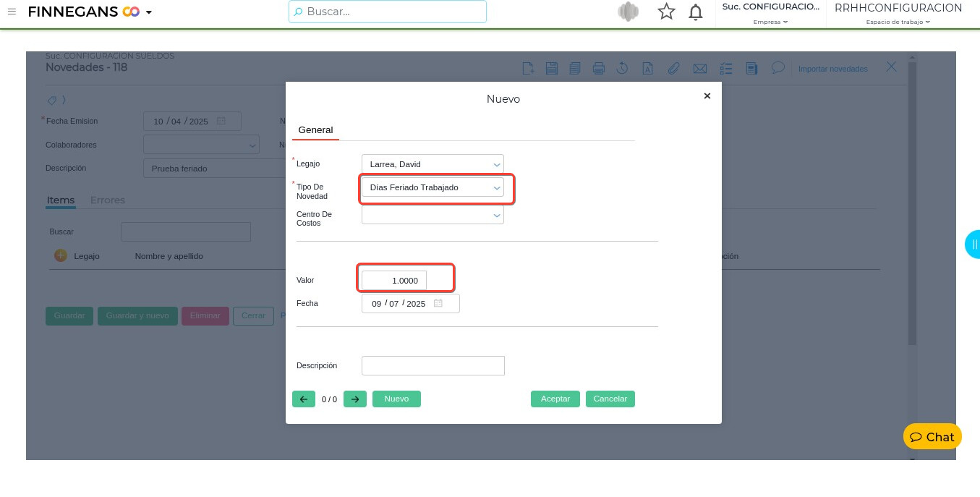The height and width of the screenshot is (497, 980).
Task: Click the Aceptar button
Action: (555, 399)
